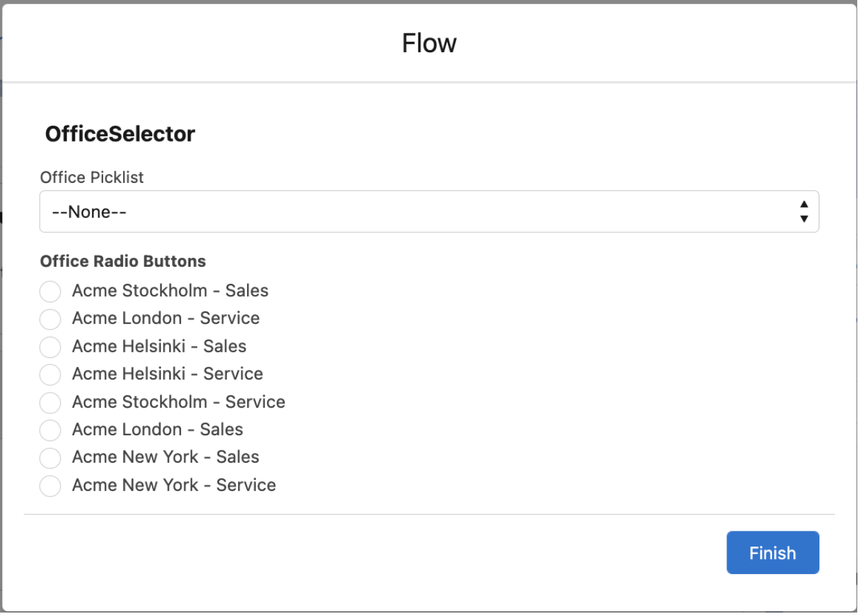The height and width of the screenshot is (616, 860).
Task: Click the OfficeSelector screen heading
Action: [x=119, y=134]
